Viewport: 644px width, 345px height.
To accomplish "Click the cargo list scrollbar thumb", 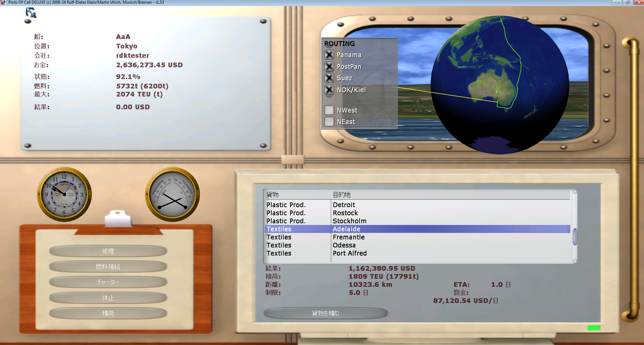I will click(575, 237).
